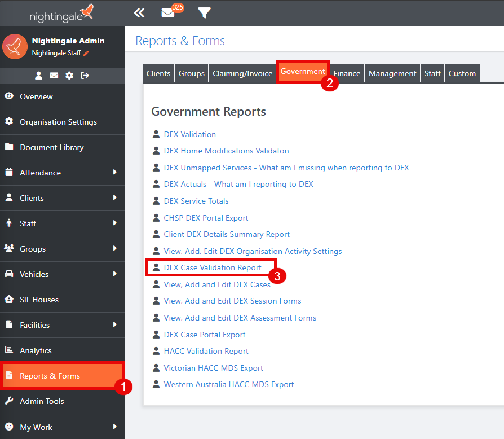Click the My Work smiley icon
Viewport: 504px width, 439px height.
(x=9, y=427)
